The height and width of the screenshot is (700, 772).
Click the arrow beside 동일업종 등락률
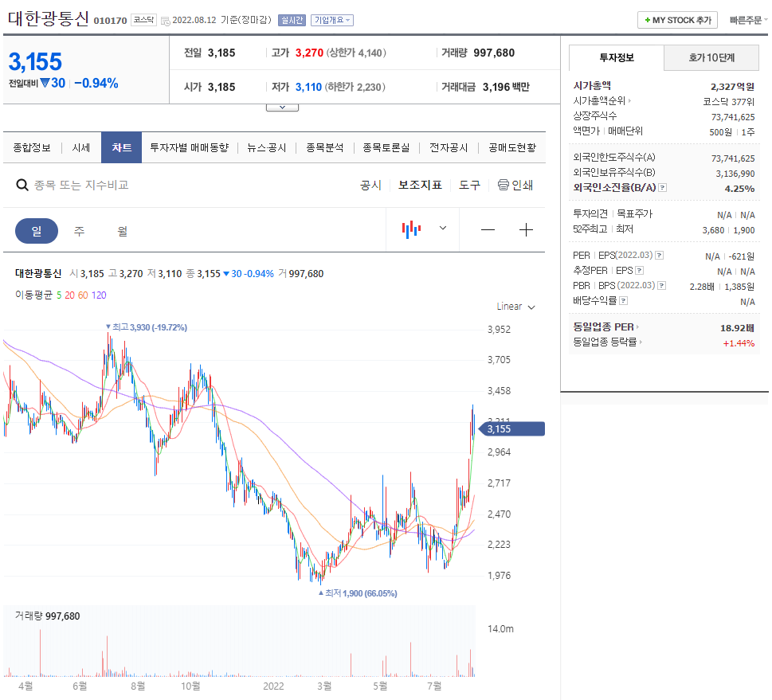(x=641, y=342)
